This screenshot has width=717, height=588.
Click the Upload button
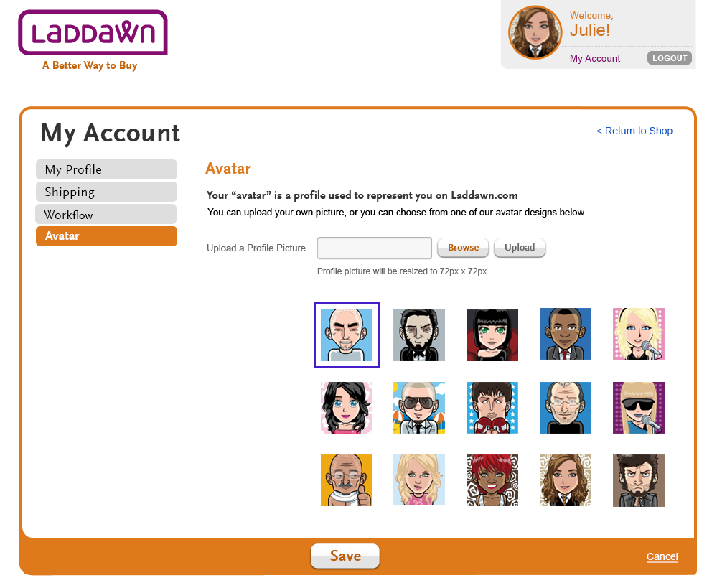[520, 248]
